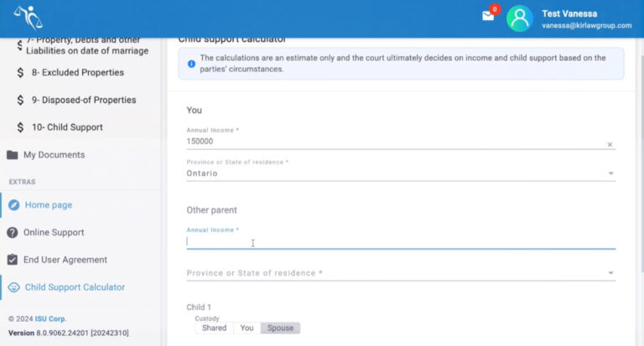Expand the Ontario province dropdown
Screen dimensions: 644x346
pos(610,174)
